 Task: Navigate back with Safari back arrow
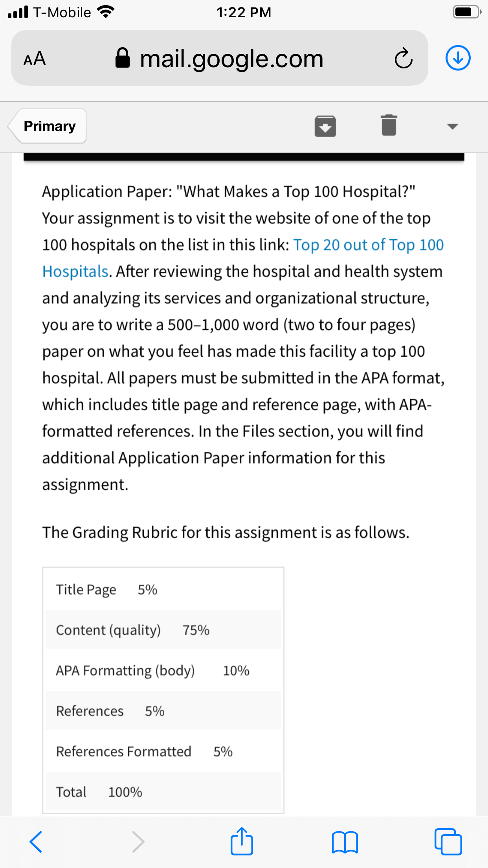tap(36, 842)
